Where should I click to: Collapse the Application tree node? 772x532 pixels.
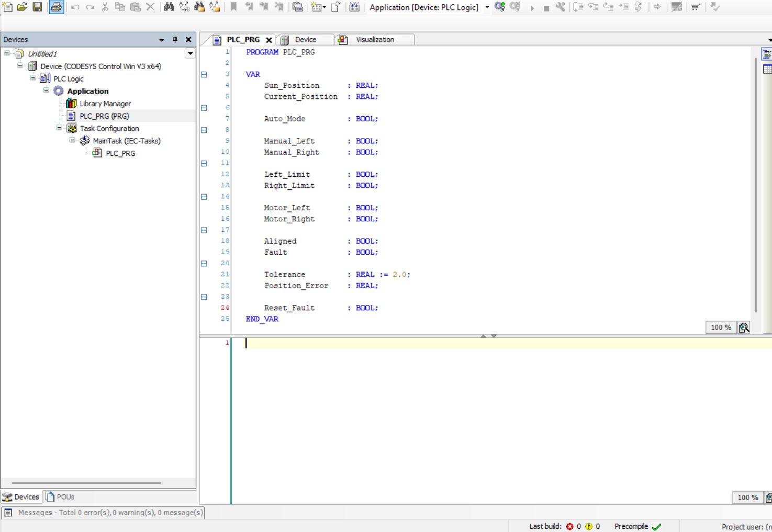(x=46, y=90)
